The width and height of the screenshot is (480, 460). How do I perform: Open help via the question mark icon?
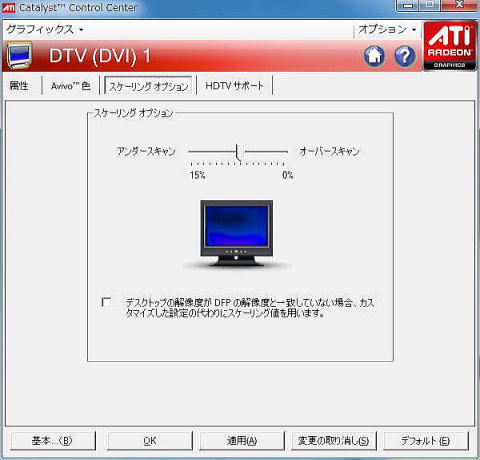coord(405,56)
